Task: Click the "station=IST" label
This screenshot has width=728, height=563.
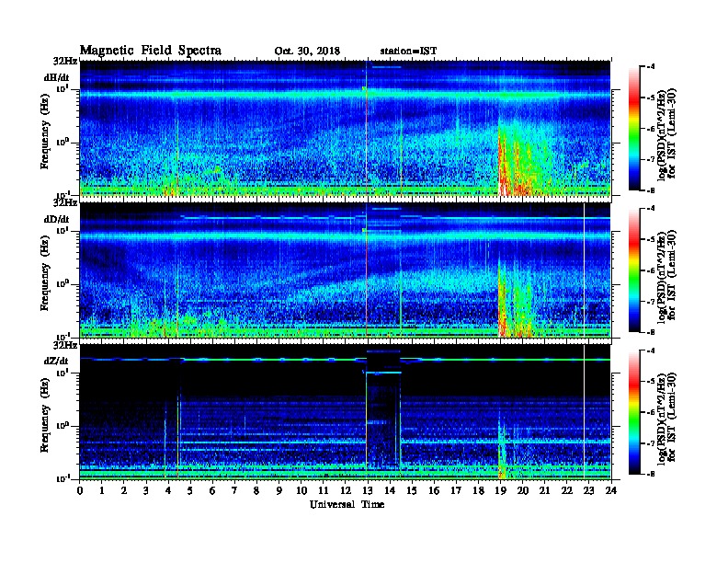Action: (408, 52)
